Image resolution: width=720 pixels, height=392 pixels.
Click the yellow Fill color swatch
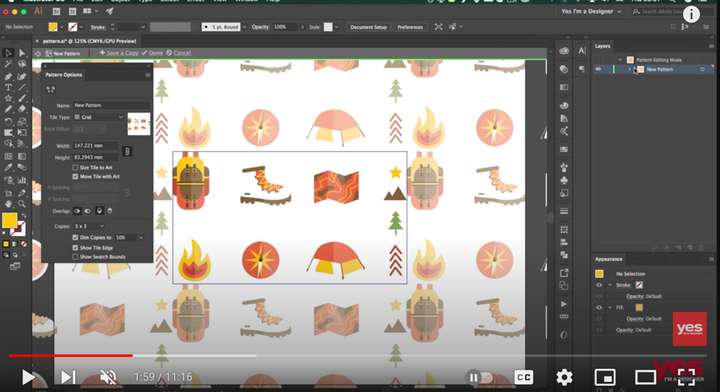[9, 220]
